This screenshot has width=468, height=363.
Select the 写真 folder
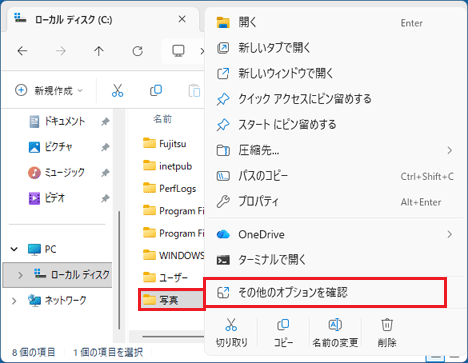pos(171,300)
